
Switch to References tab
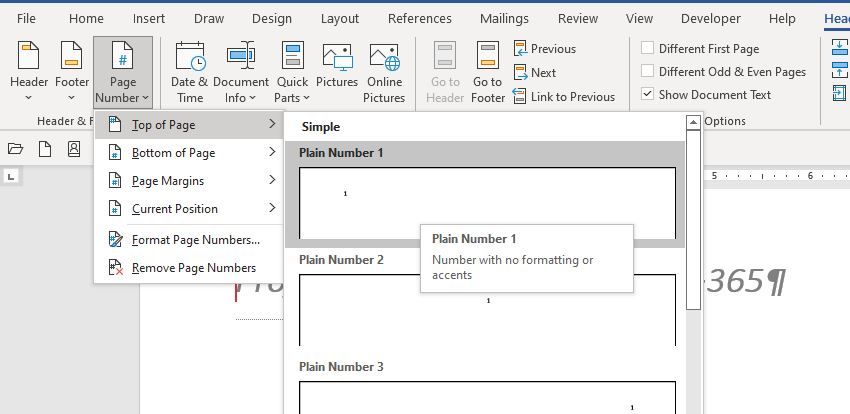tap(420, 18)
